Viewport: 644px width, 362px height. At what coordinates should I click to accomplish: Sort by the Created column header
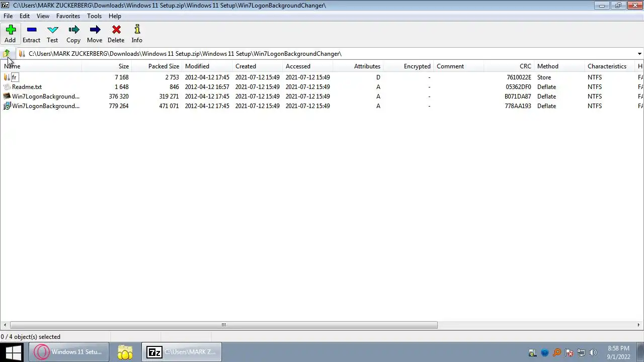257,66
